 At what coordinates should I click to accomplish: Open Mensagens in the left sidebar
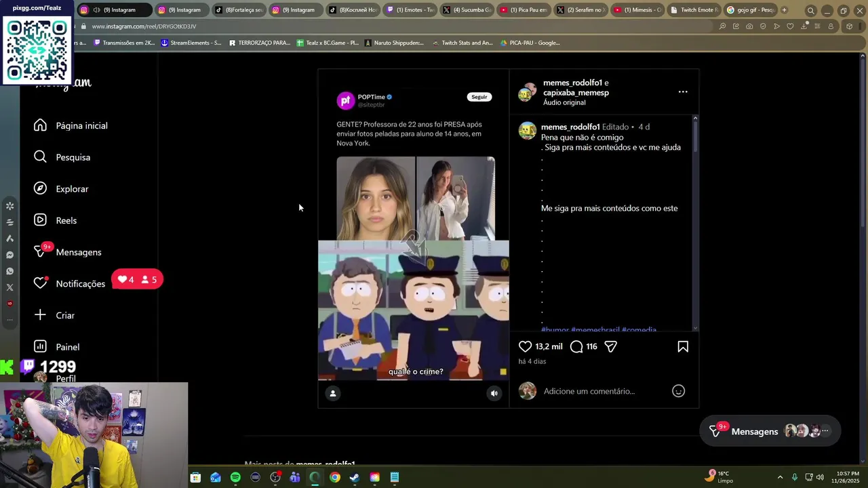(x=68, y=252)
